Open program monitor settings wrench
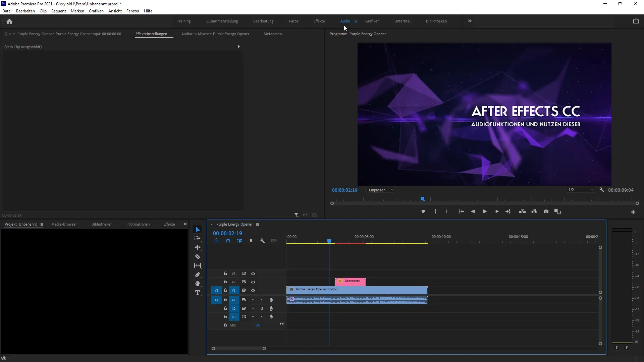Viewport: 644px width, 362px height. [x=602, y=190]
